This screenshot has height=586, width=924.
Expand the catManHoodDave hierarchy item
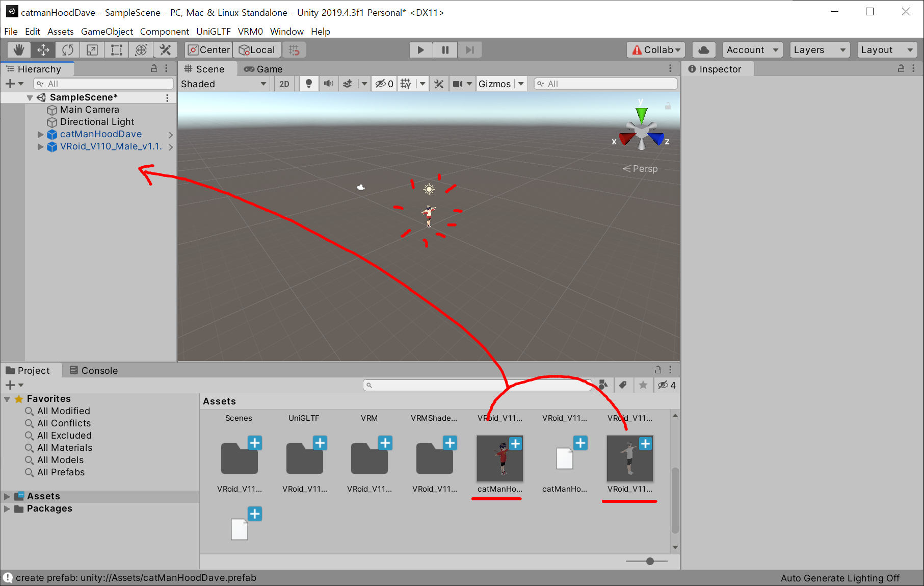(x=40, y=134)
